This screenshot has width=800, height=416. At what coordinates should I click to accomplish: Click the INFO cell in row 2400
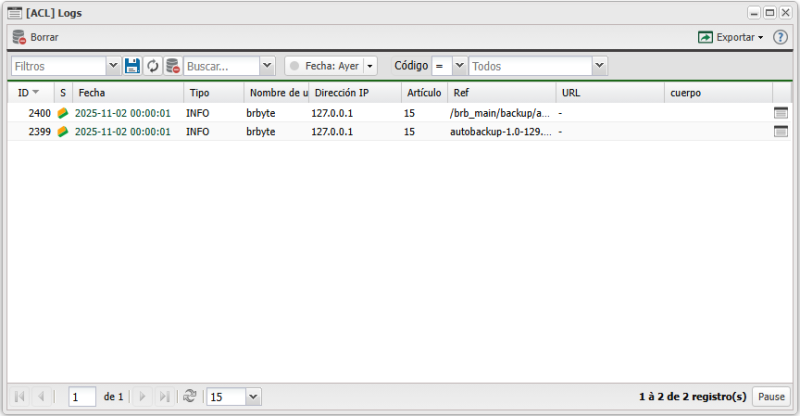pos(197,113)
